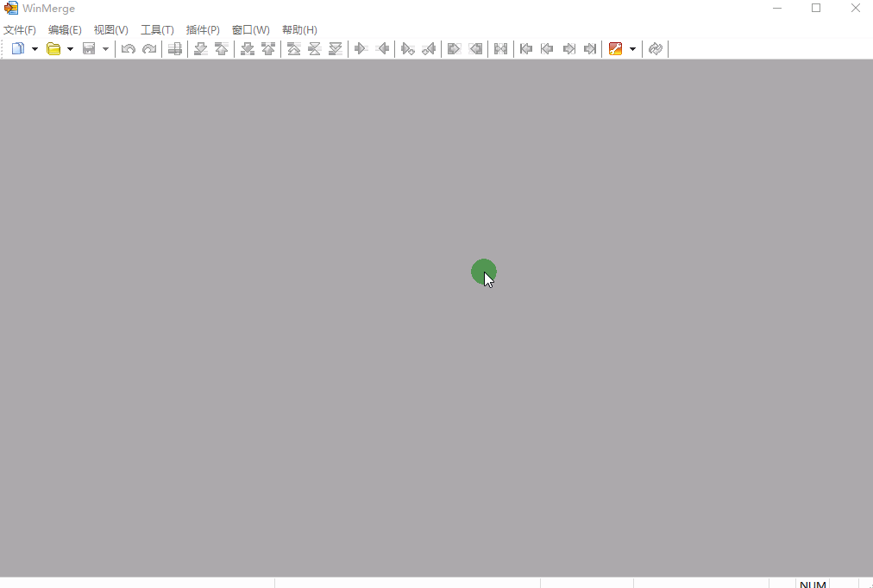
Task: Open the 工具(T) menu
Action: [x=157, y=30]
